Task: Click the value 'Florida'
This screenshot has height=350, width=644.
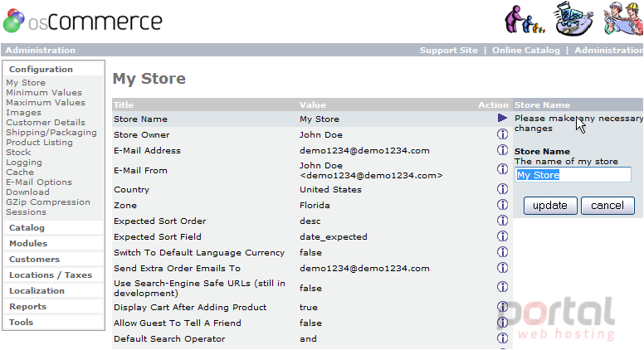Action: 315,205
